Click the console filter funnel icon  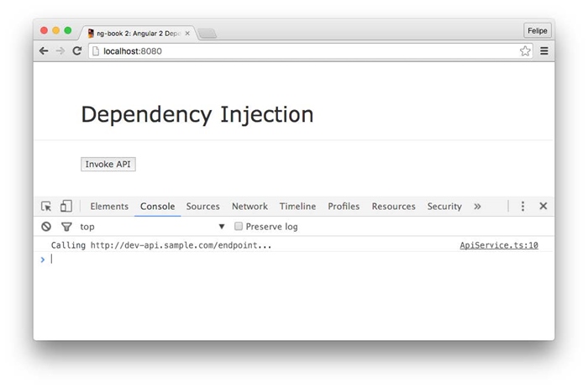coord(66,227)
